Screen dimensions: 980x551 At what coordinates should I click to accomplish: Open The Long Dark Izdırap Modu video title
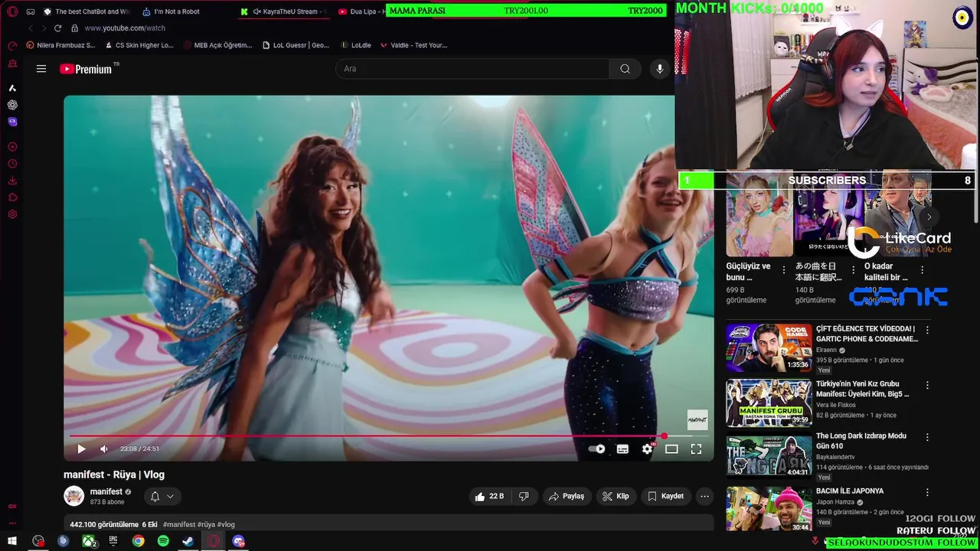click(861, 441)
